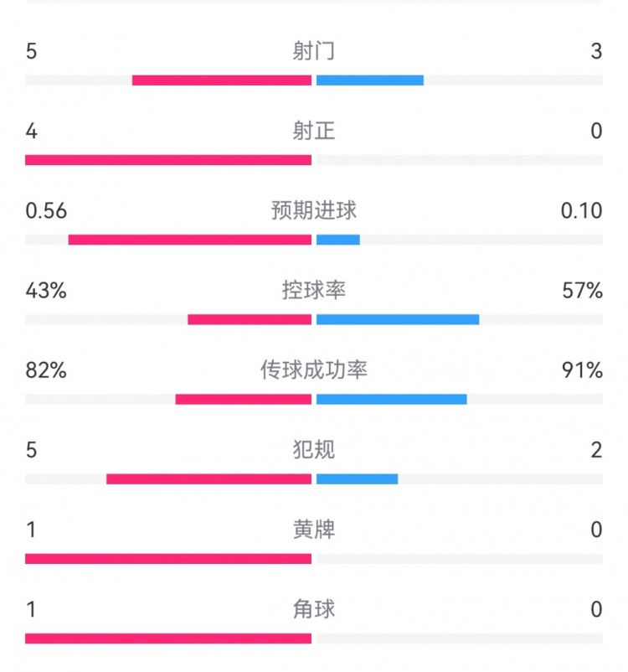Click the blue bar under 射门
Viewport: 628px width, 672px height.
tap(370, 80)
